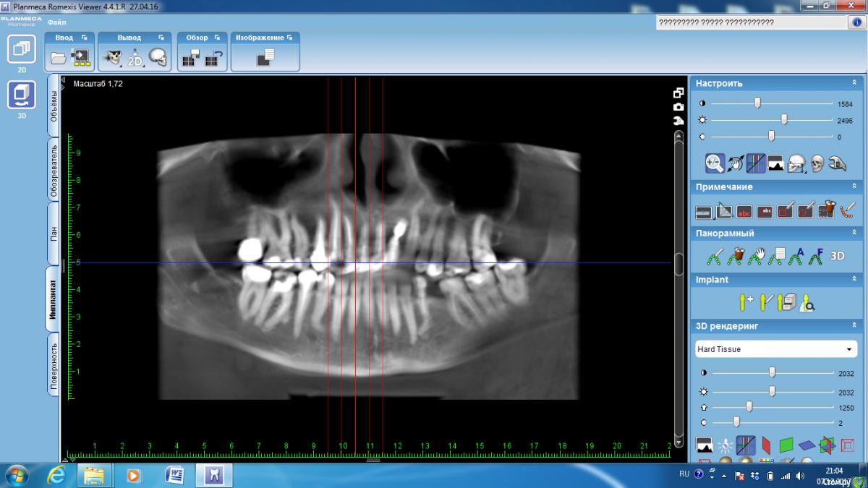Toggle the green coronal plane visibility
868x488 pixels.
pyautogui.click(x=786, y=445)
